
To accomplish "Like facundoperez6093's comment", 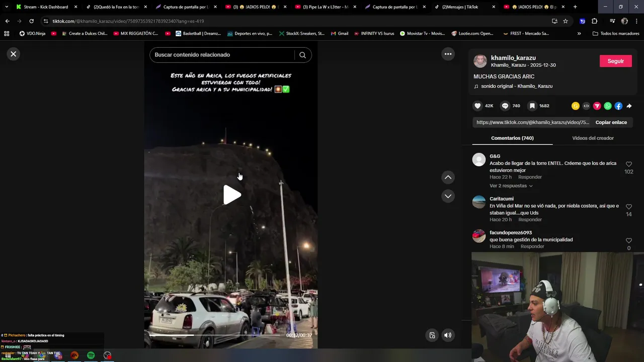I will point(629,241).
